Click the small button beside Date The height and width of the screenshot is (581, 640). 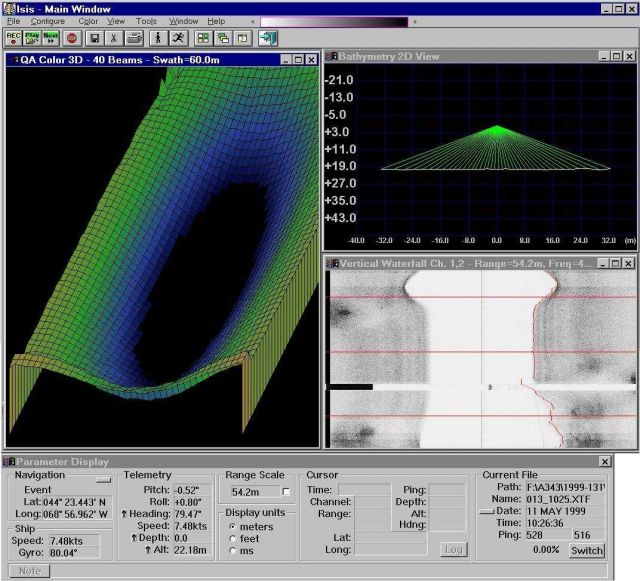[x=487, y=511]
